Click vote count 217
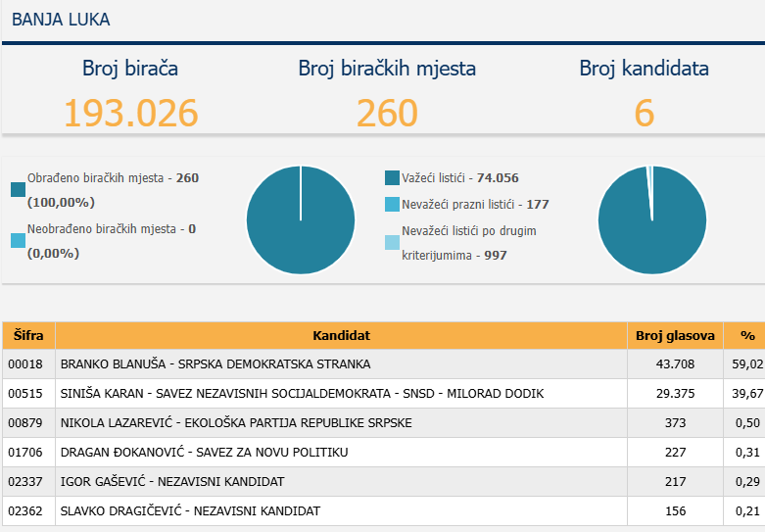 [675, 482]
